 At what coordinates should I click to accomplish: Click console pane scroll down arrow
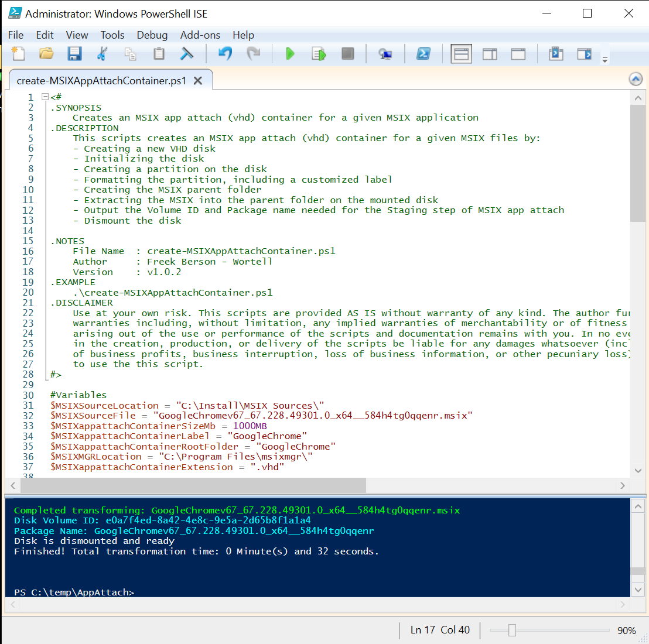coord(638,590)
